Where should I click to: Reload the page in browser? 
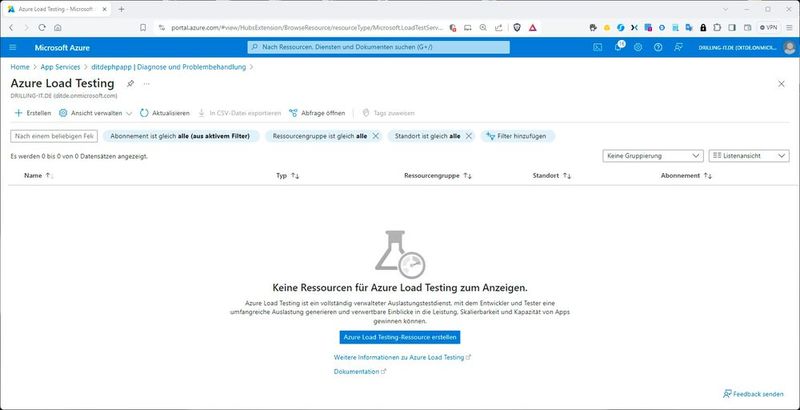(42, 28)
